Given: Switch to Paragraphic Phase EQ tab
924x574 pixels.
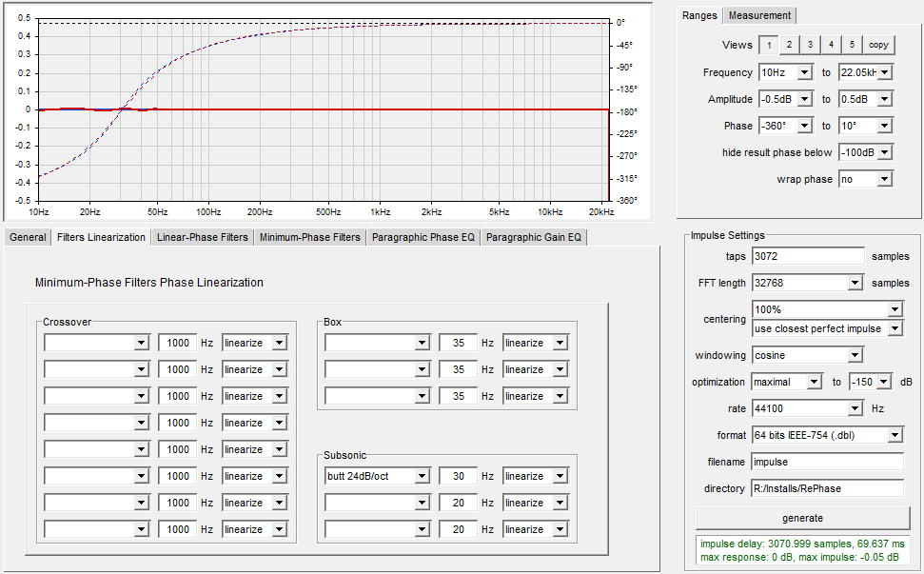Looking at the screenshot, I should pos(423,237).
